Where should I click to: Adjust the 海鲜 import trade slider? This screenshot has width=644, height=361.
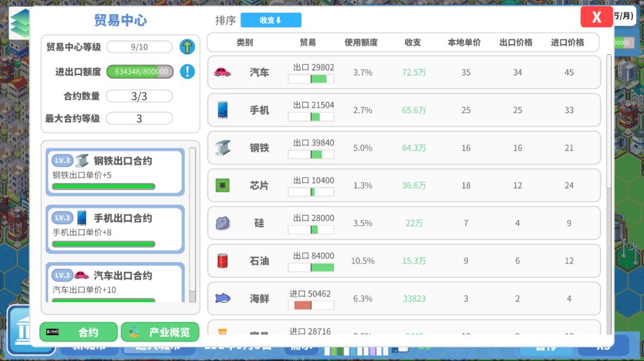pyautogui.click(x=311, y=305)
